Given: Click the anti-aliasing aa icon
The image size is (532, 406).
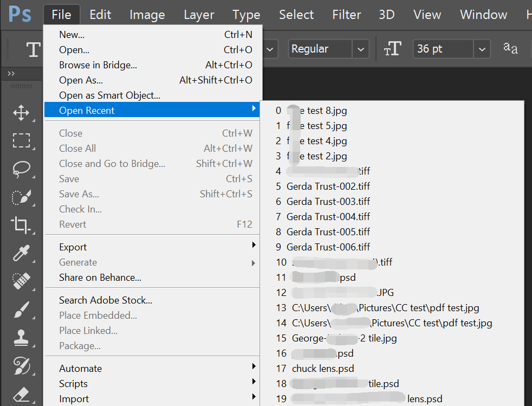Looking at the screenshot, I should [510, 48].
